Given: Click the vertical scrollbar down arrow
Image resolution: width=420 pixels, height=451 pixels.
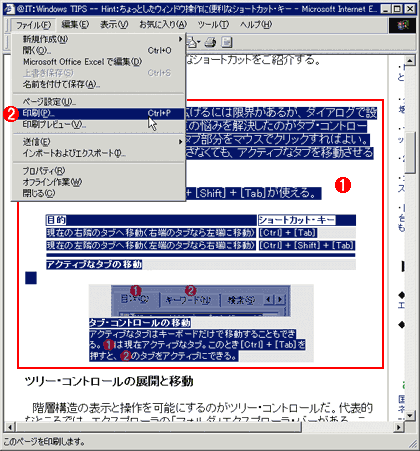Looking at the screenshot, I should [410, 415].
